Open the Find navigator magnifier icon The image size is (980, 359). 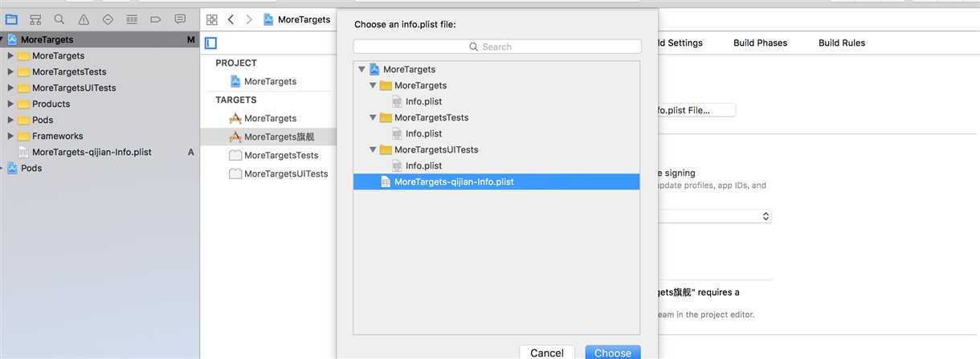pos(59,18)
